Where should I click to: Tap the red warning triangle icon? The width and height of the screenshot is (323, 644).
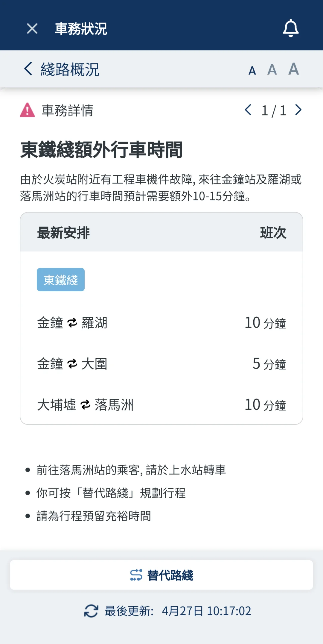pos(27,110)
